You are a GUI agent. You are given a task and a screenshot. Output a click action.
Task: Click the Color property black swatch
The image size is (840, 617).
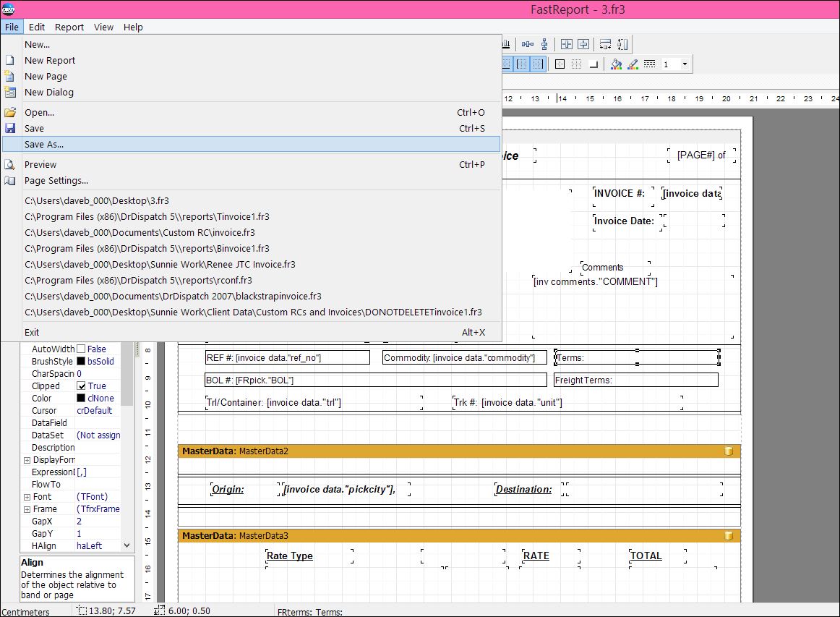[x=81, y=399]
